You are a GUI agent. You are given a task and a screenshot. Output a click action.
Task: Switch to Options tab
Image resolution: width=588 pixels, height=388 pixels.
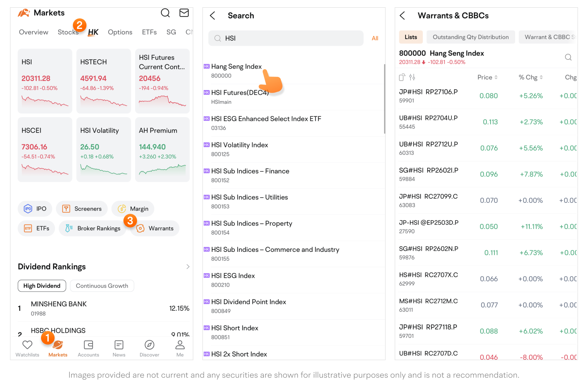point(120,32)
